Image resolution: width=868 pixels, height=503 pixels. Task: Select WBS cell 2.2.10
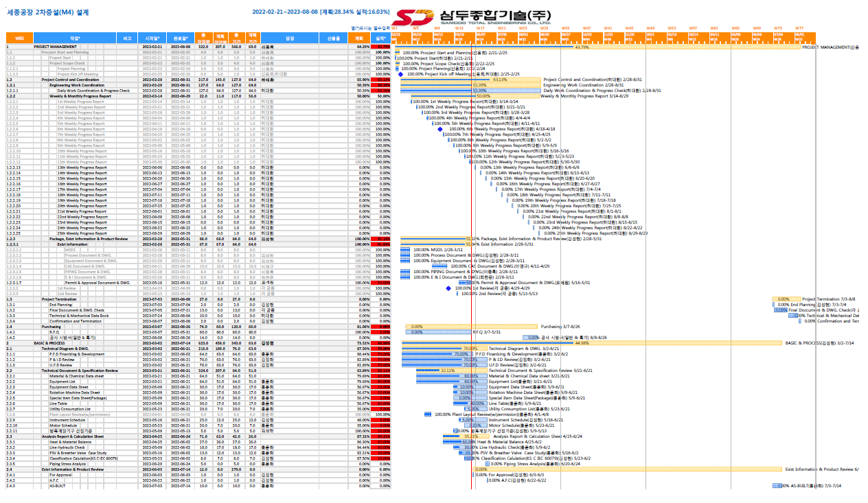click(19, 425)
